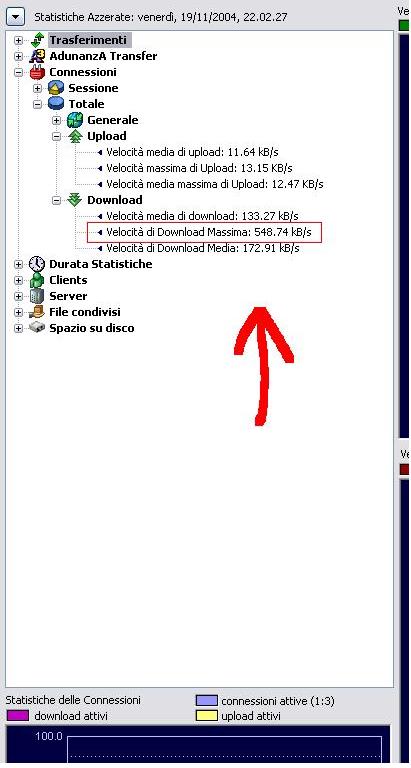Collapse the Download tree branch
This screenshot has width=411, height=768.
56,200
